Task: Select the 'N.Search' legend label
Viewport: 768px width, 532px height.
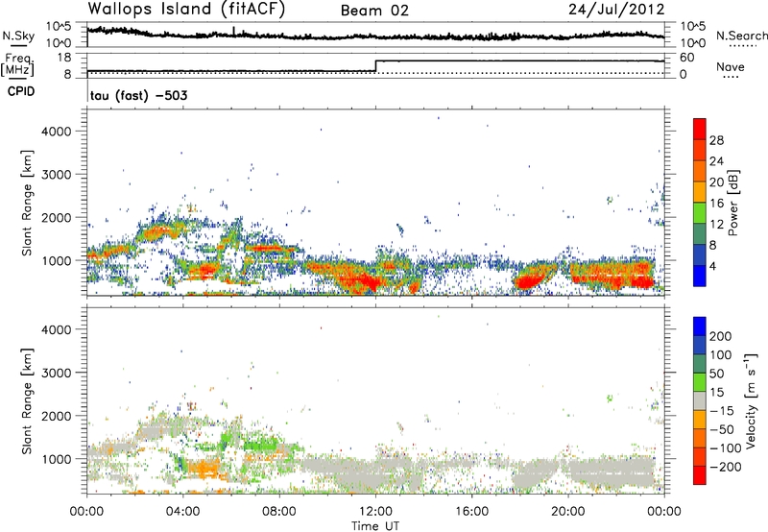Action: click(x=741, y=36)
